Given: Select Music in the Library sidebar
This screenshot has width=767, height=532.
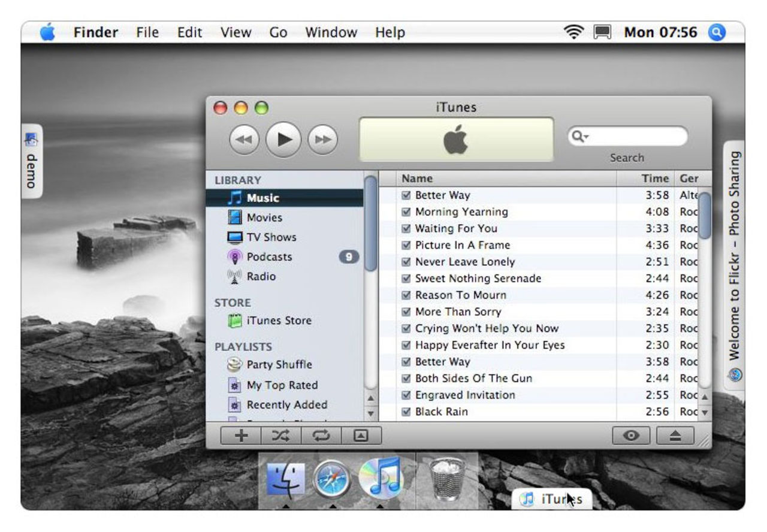Looking at the screenshot, I should click(264, 197).
